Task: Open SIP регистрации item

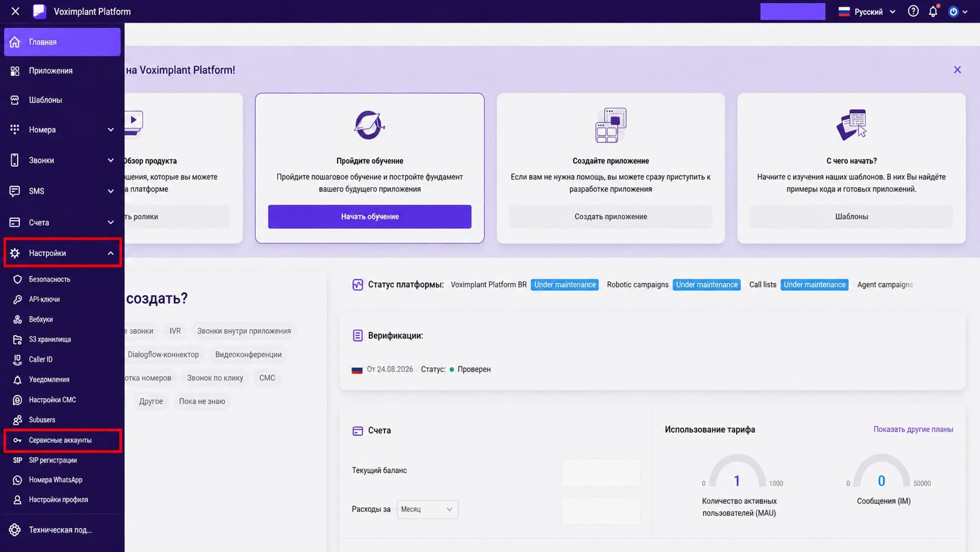Action: point(62,460)
